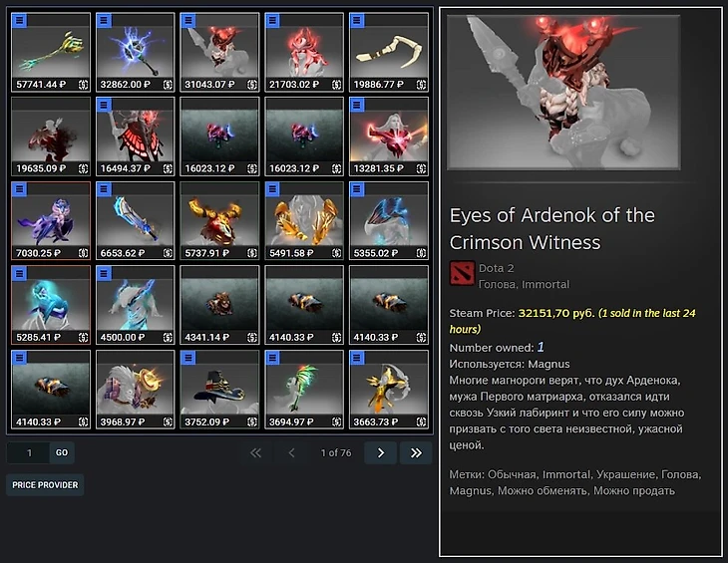
Task: Click the GO button
Action: pos(62,452)
